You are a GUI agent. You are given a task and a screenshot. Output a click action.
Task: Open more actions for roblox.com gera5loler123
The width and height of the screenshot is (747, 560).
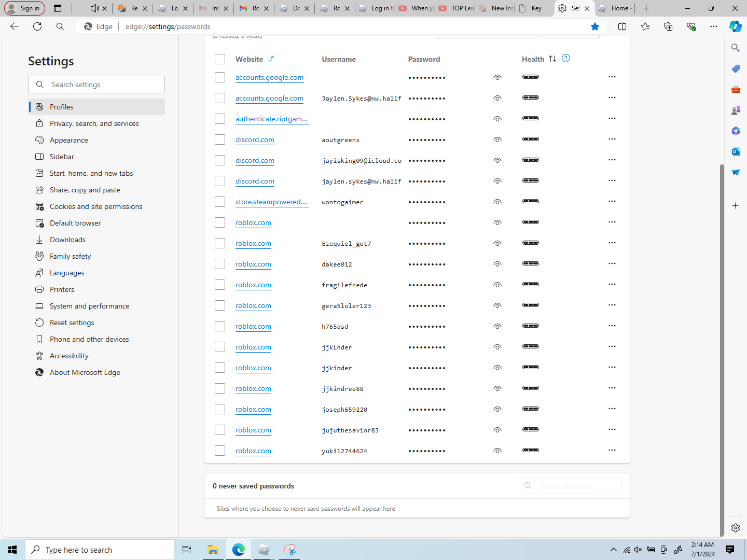pyautogui.click(x=612, y=305)
